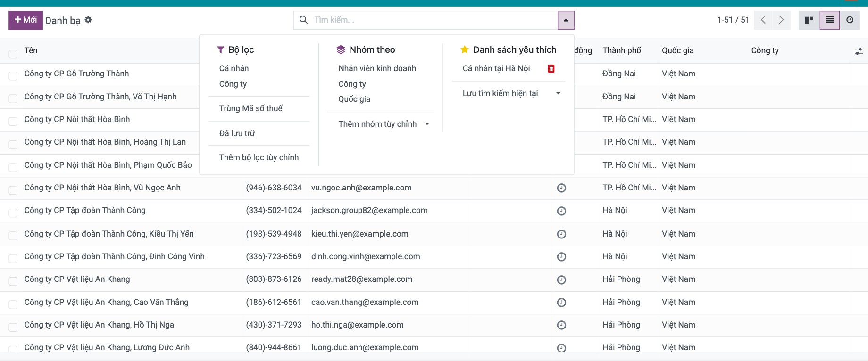This screenshot has height=361, width=868.
Task: Apply the Công ty filter
Action: pos(233,84)
